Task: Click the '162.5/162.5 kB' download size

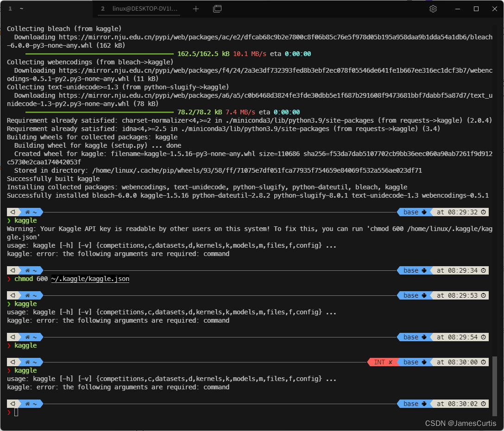Action: tap(203, 54)
